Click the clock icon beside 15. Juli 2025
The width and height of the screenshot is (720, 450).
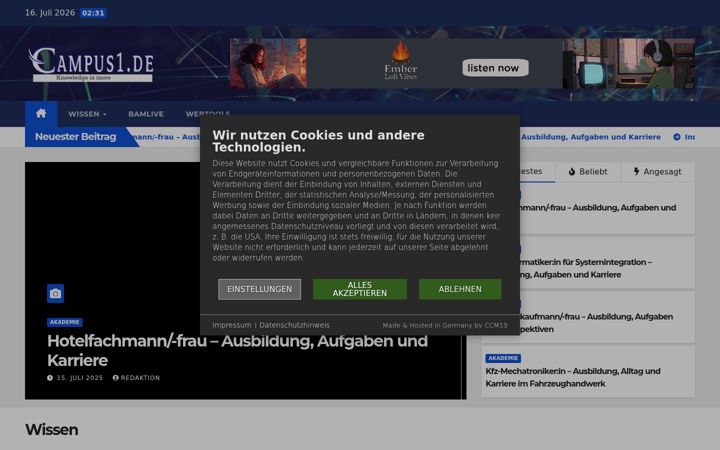[50, 378]
